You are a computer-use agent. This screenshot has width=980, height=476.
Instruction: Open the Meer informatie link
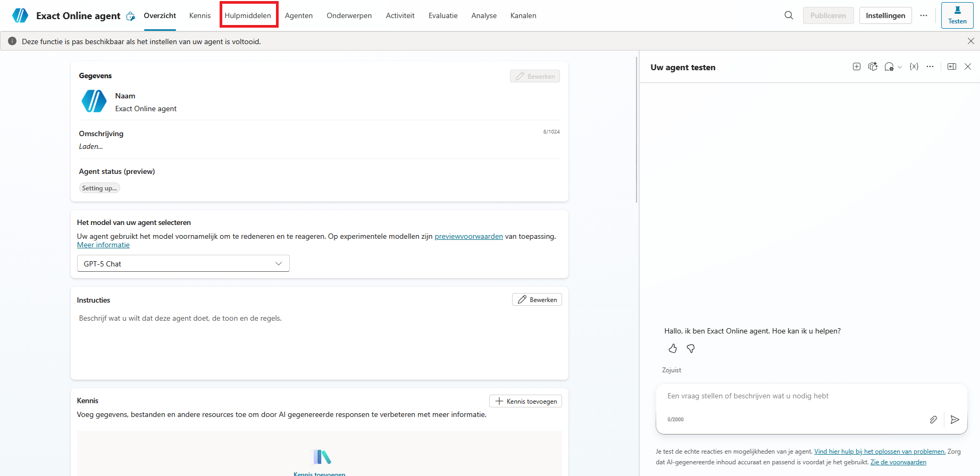(103, 245)
